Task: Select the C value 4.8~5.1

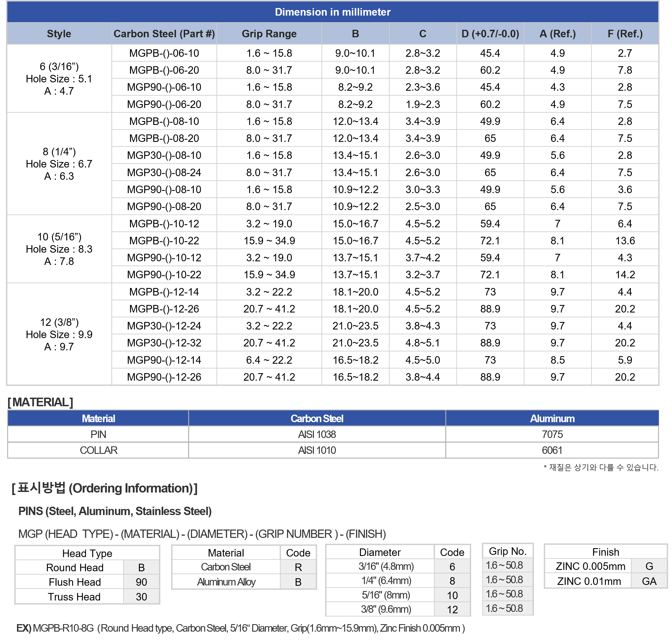Action: [423, 343]
